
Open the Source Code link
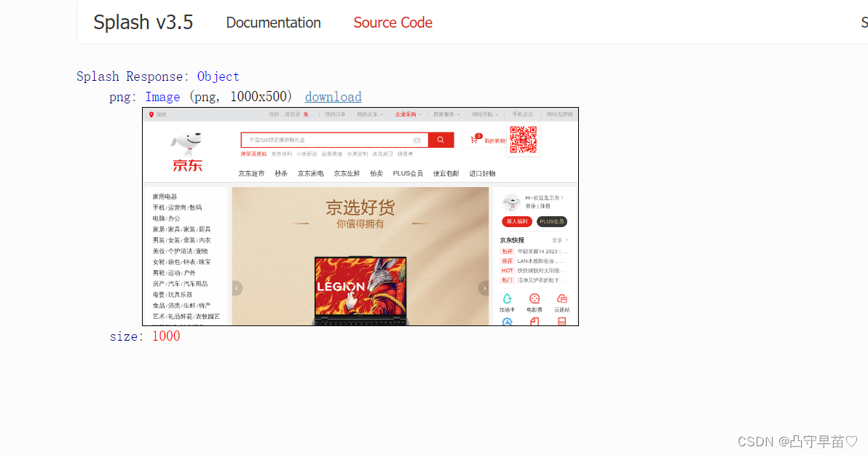[x=392, y=23]
